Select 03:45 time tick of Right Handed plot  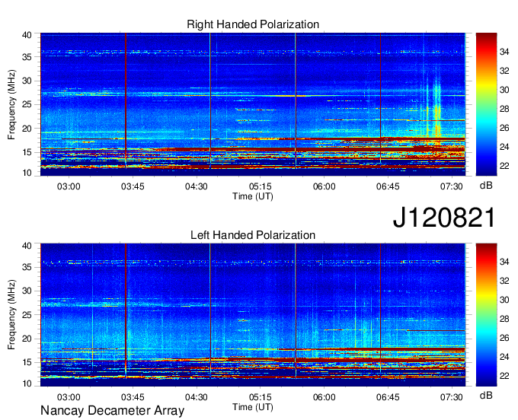click(133, 186)
